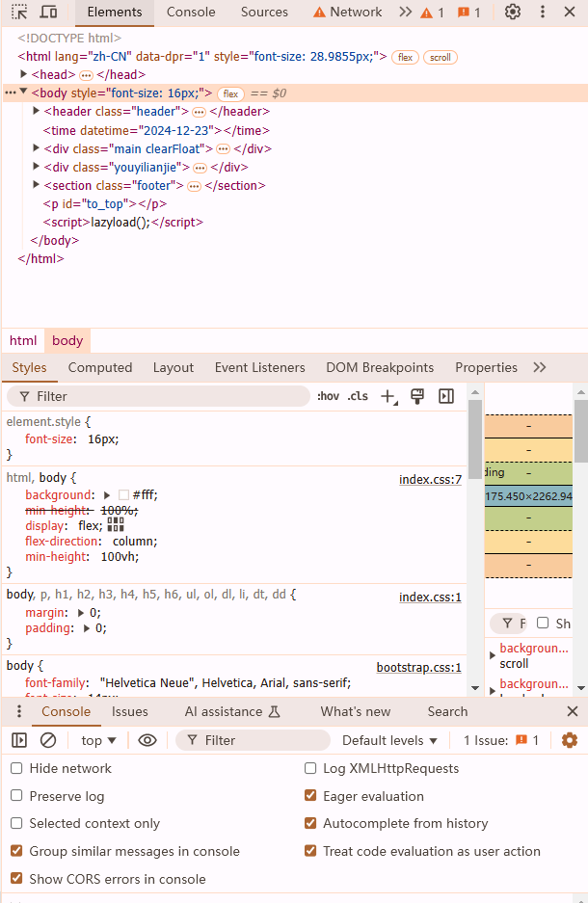Viewport: 588px width, 903px height.
Task: Click the Styles Filter input field
Action: [x=158, y=396]
